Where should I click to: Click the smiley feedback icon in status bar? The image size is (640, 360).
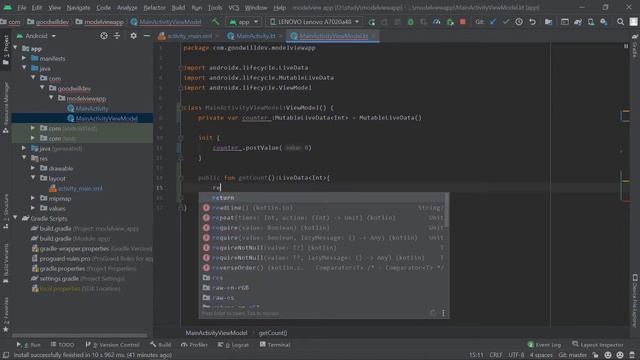pos(608,355)
